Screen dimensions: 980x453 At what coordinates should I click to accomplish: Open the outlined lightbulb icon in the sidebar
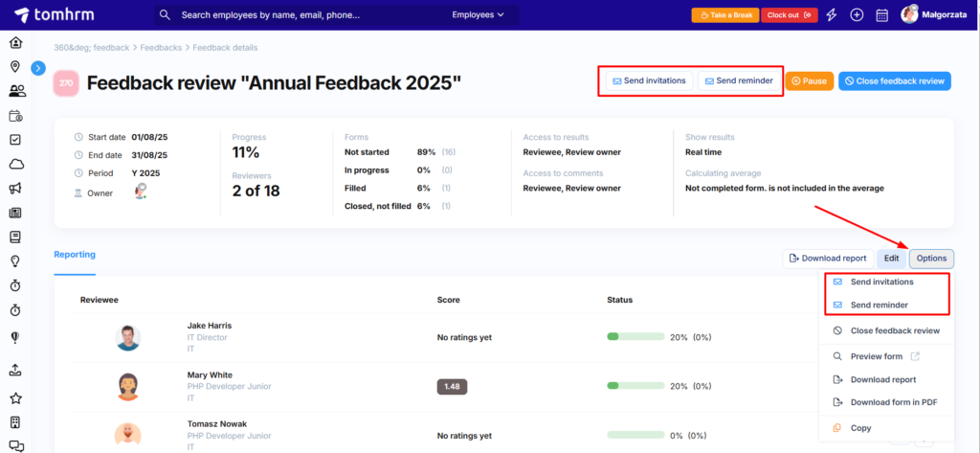pyautogui.click(x=16, y=261)
